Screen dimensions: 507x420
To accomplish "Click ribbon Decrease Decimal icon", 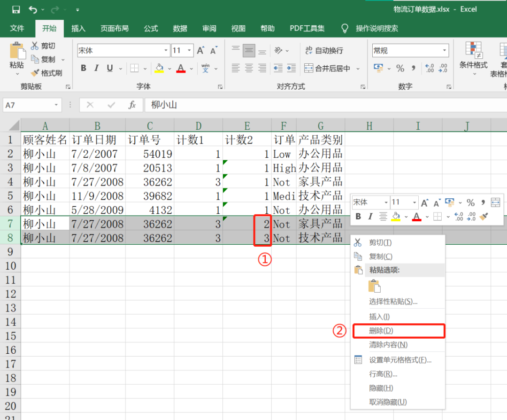I will click(x=443, y=68).
